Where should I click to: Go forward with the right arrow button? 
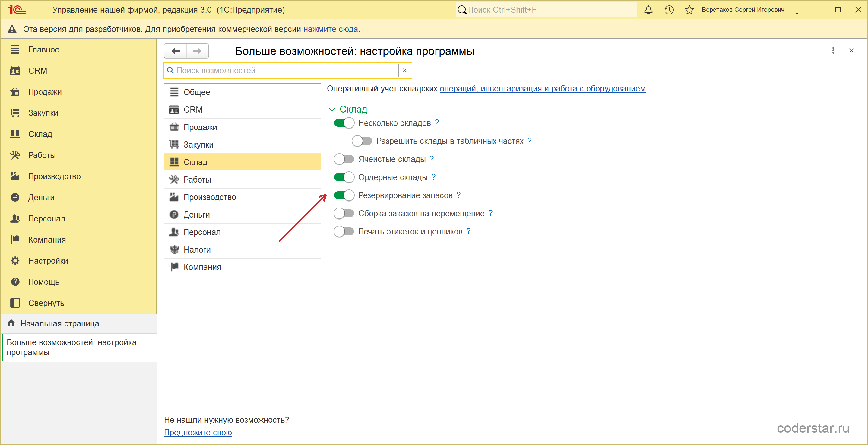tap(198, 51)
